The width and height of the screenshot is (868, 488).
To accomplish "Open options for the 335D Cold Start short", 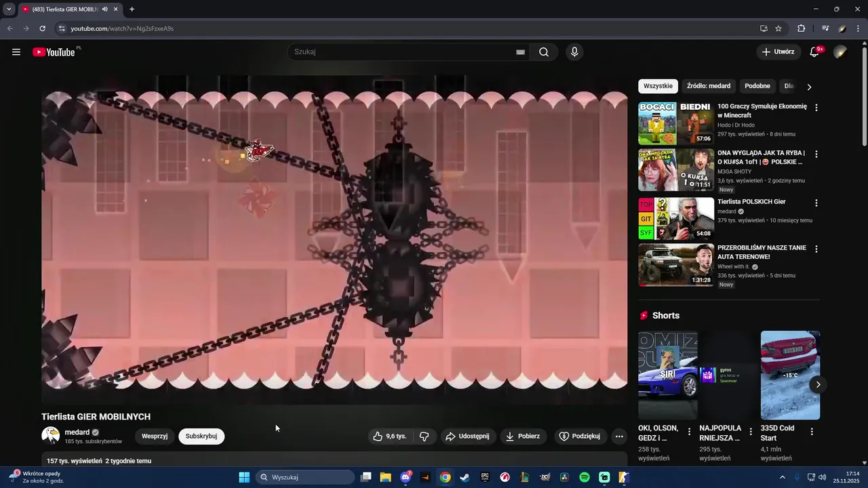I will coord(812,432).
